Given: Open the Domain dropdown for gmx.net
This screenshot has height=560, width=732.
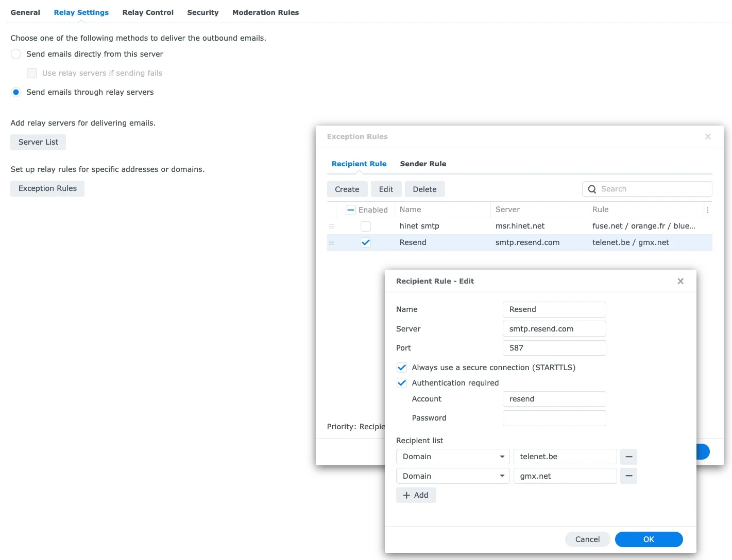Looking at the screenshot, I should pyautogui.click(x=453, y=476).
